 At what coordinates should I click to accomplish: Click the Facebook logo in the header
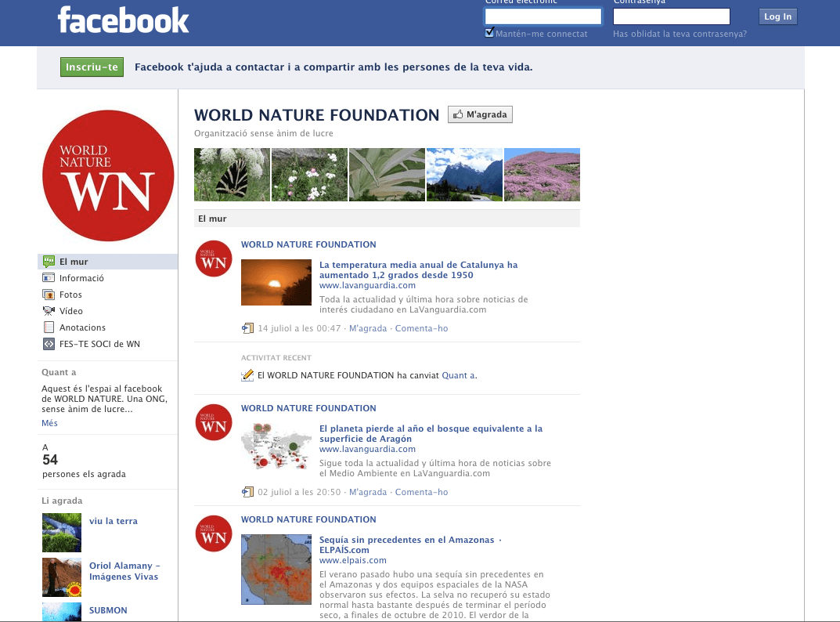[123, 20]
